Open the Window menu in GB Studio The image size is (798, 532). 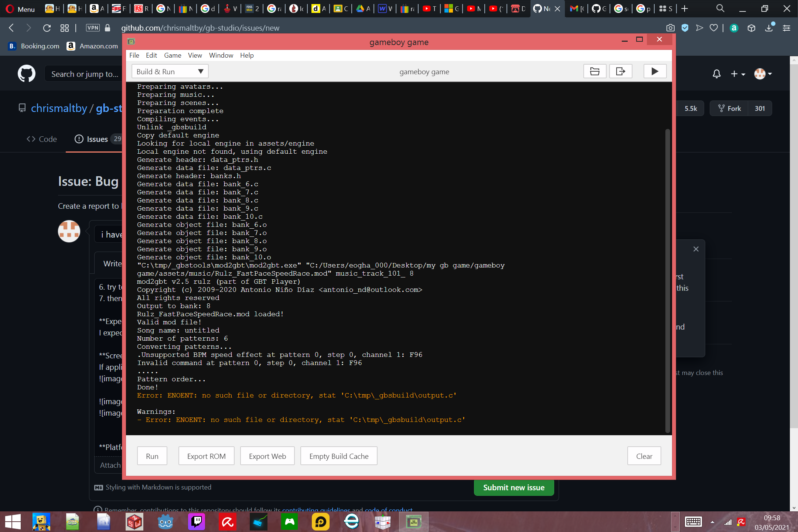pos(221,55)
